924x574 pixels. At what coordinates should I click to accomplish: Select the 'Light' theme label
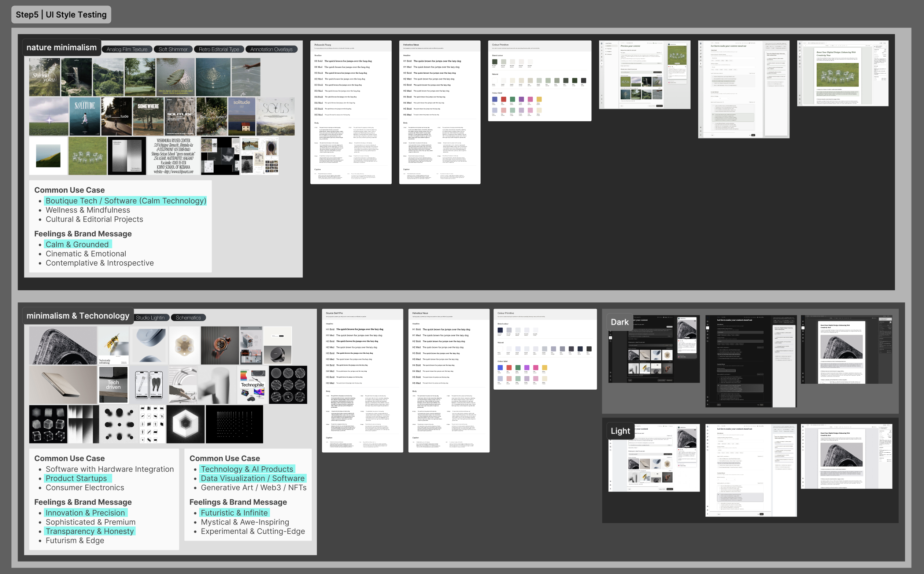point(620,431)
